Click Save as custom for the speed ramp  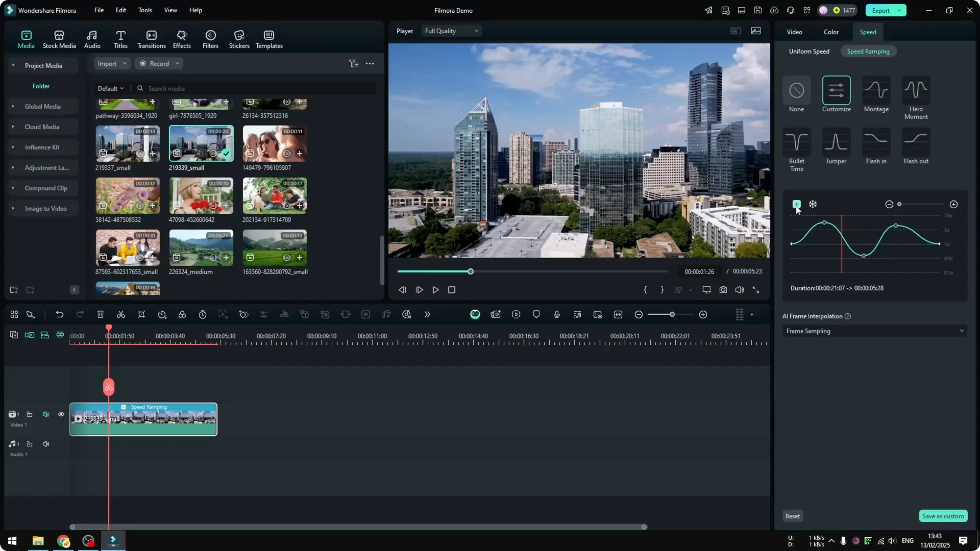click(943, 516)
